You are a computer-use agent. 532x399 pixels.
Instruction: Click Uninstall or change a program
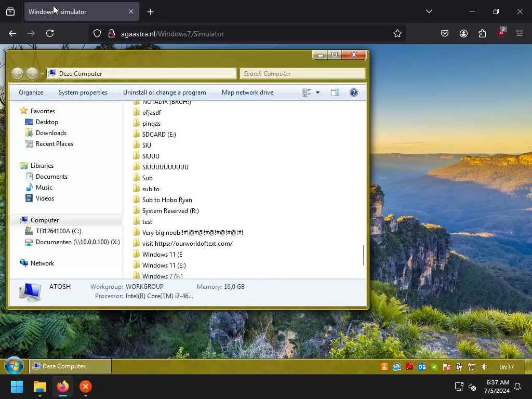[165, 92]
